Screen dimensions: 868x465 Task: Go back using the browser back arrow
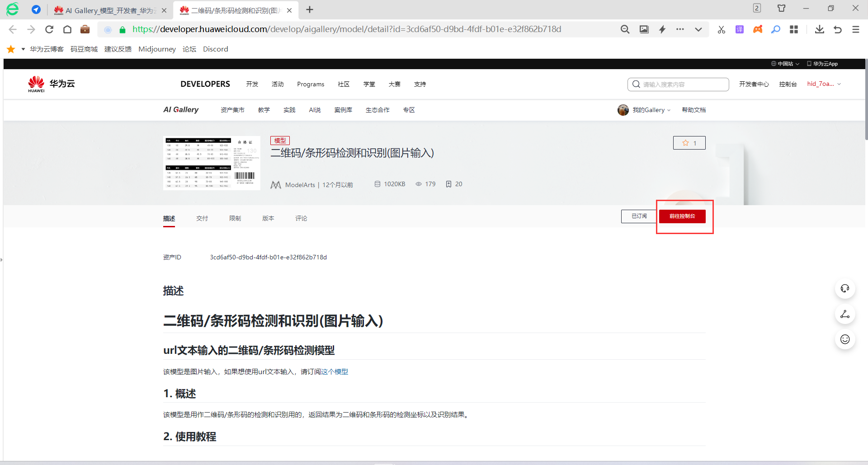point(13,29)
